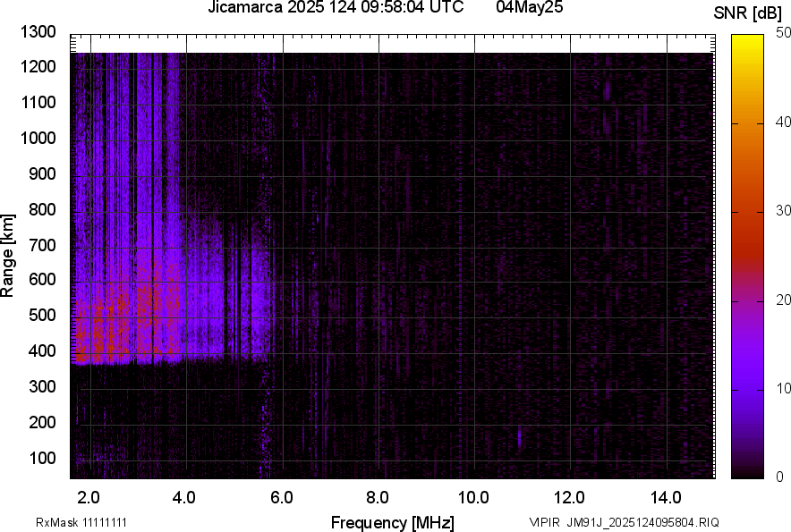Click range tick label '800'
Screen dimensions: 791x532
(x=42, y=209)
